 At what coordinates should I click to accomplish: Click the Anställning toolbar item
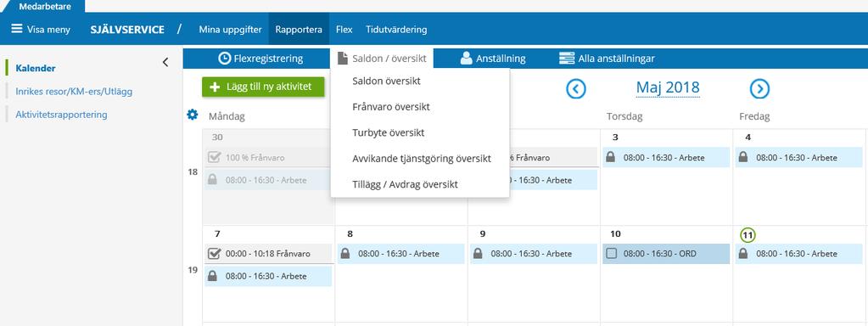493,58
